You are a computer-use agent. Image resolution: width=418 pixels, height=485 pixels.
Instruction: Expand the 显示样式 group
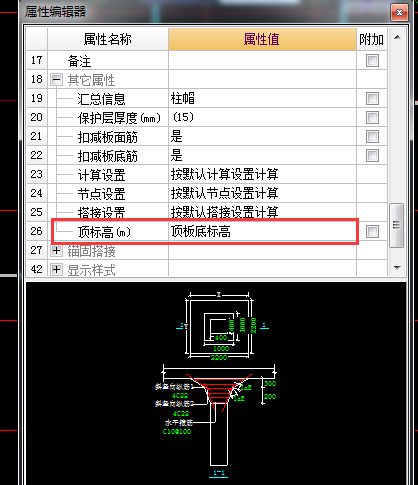(x=56, y=270)
